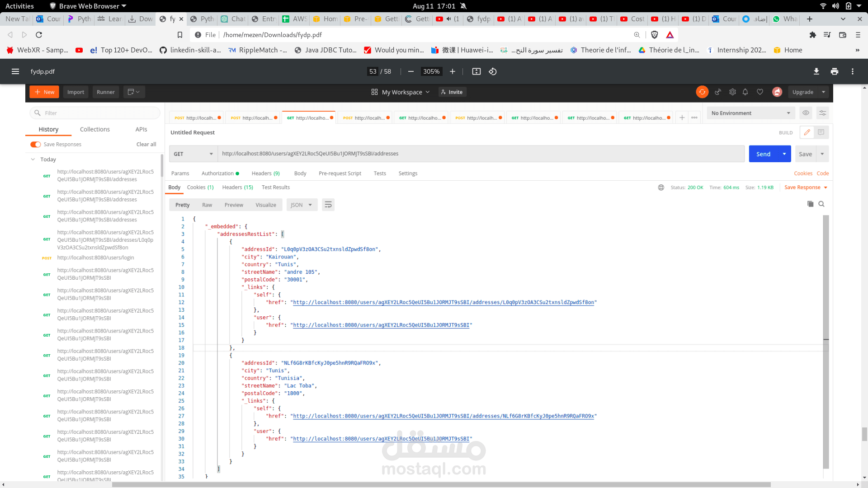The width and height of the screenshot is (868, 488).
Task: Click the fit to page icon
Action: point(476,71)
